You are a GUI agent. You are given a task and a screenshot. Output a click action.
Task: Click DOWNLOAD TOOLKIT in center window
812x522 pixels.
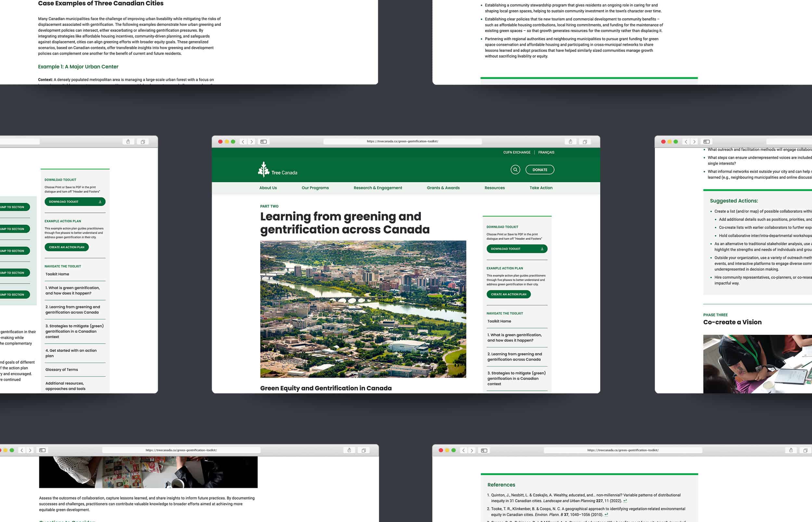click(x=517, y=249)
